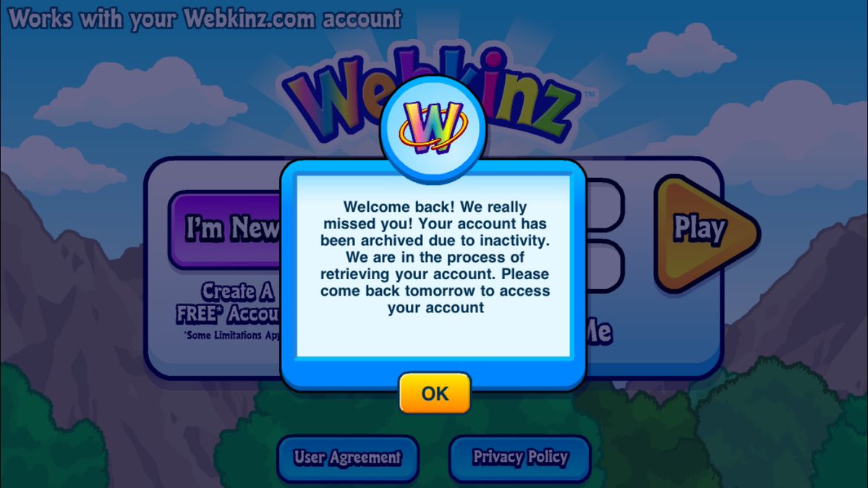This screenshot has width=868, height=488.
Task: Select the purple I'm New button
Action: (226, 230)
